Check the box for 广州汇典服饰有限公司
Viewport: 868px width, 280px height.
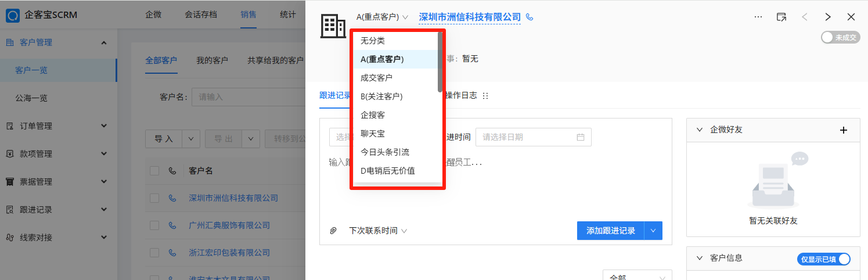[x=154, y=225]
